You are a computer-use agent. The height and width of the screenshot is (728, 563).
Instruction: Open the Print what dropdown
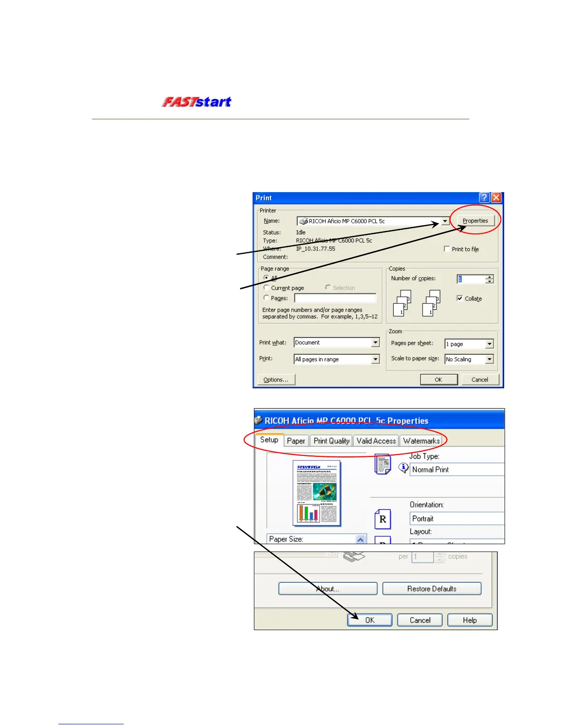pyautogui.click(x=375, y=342)
